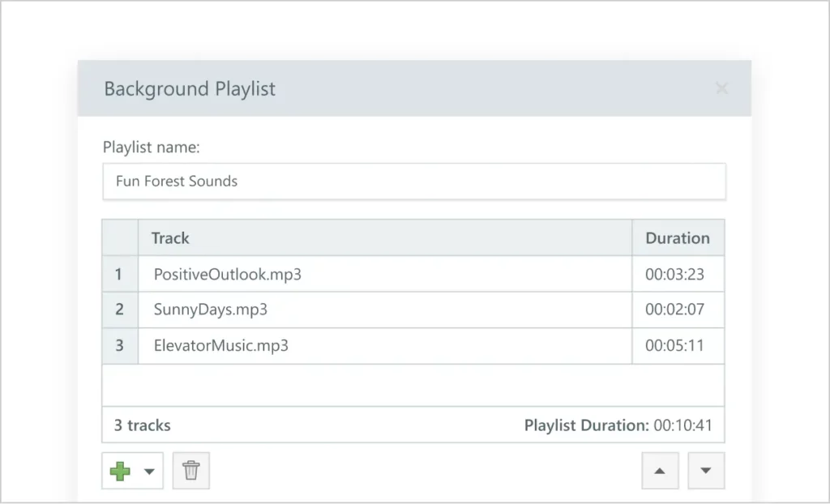This screenshot has height=504, width=830.
Task: Click the 00:03:23 duration cell
Action: pos(674,274)
